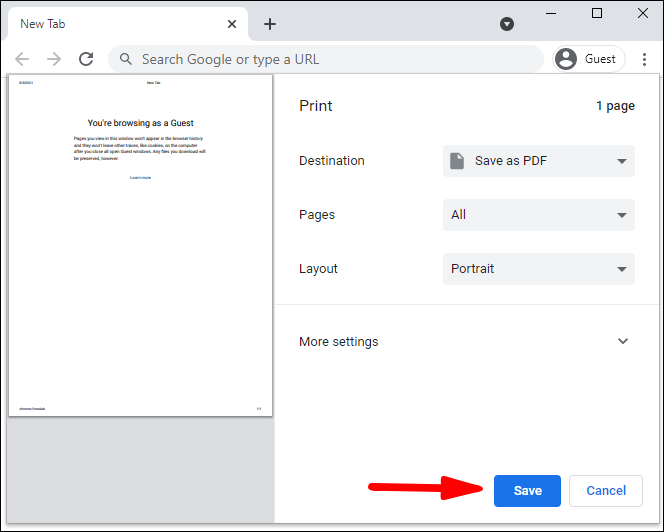Reload the page with refresh icon
This screenshot has height=532, width=664.
[x=86, y=59]
